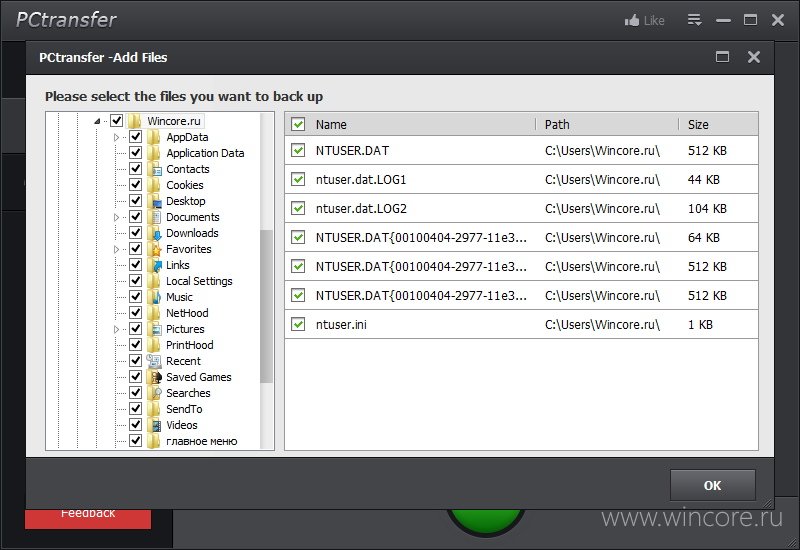Expand the Favorites tree node
The width and height of the screenshot is (800, 550).
116,249
